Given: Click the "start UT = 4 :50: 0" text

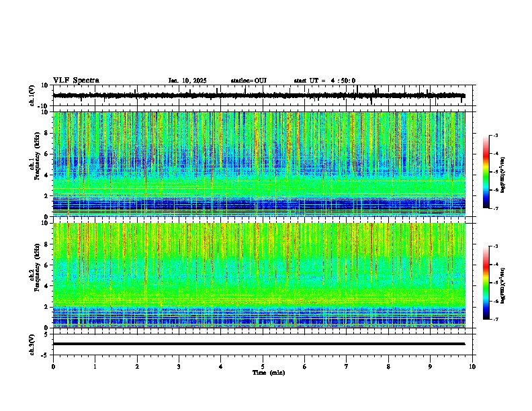Looking at the screenshot, I should (324, 81).
